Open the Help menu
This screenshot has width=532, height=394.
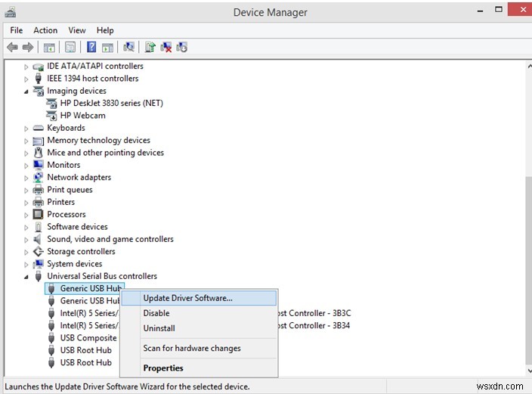tap(105, 30)
